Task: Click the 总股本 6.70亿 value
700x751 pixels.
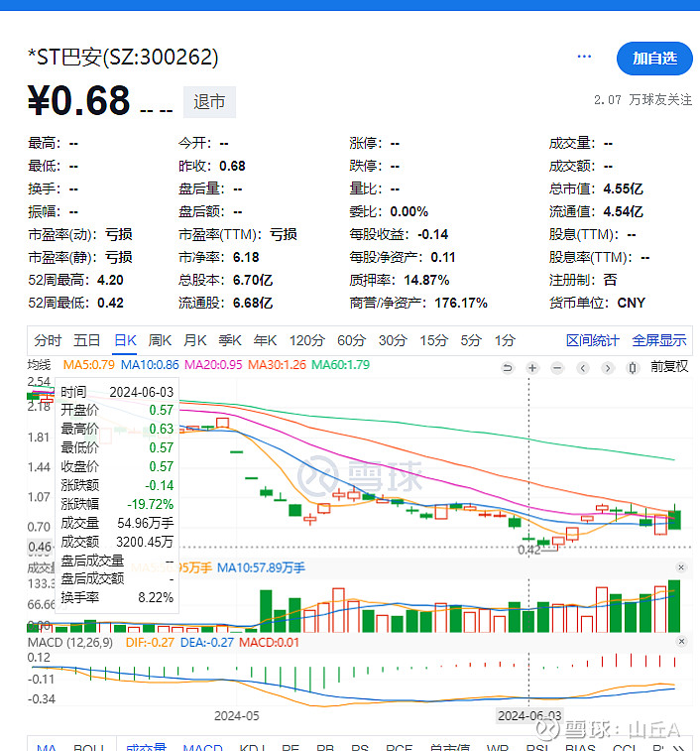Action: [x=252, y=280]
